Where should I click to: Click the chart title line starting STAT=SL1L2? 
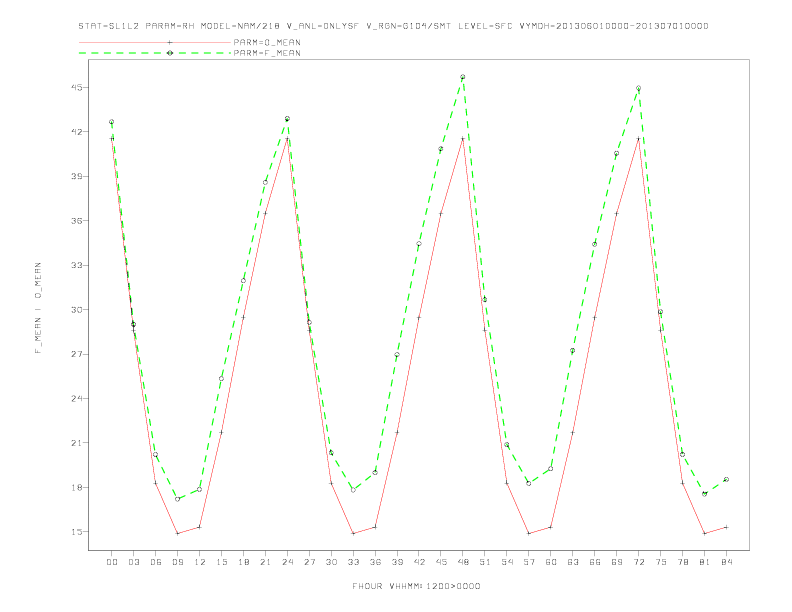tap(393, 26)
